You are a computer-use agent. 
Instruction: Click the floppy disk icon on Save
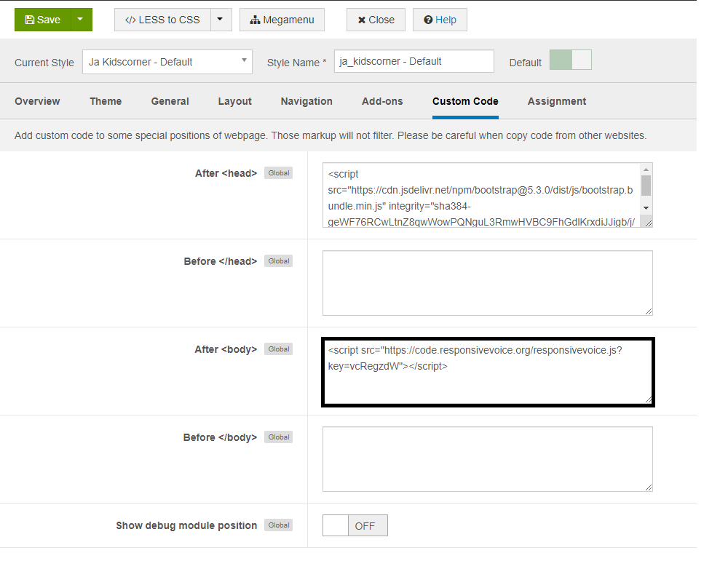(x=30, y=20)
